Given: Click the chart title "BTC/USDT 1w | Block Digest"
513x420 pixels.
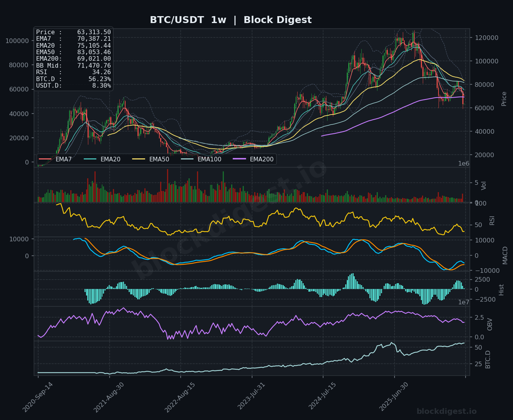Looking at the screenshot, I should coord(231,20).
